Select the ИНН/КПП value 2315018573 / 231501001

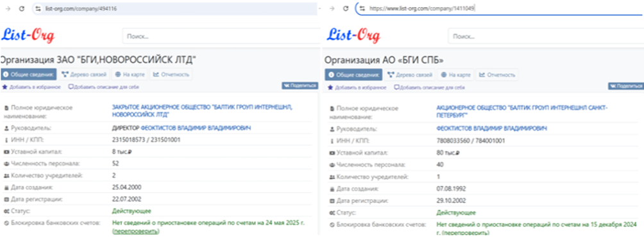146,140
